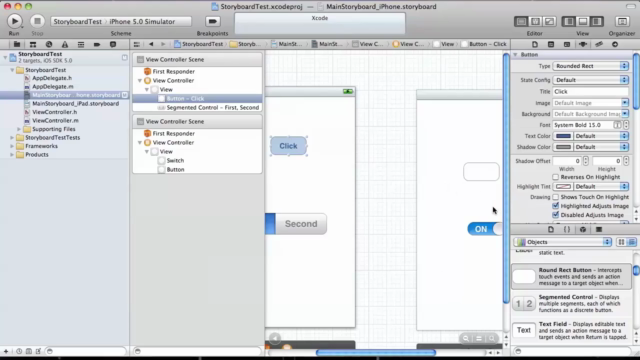Image resolution: width=640 pixels, height=360 pixels.
Task: Enable Reverses On Highlight
Action: pos(556,177)
